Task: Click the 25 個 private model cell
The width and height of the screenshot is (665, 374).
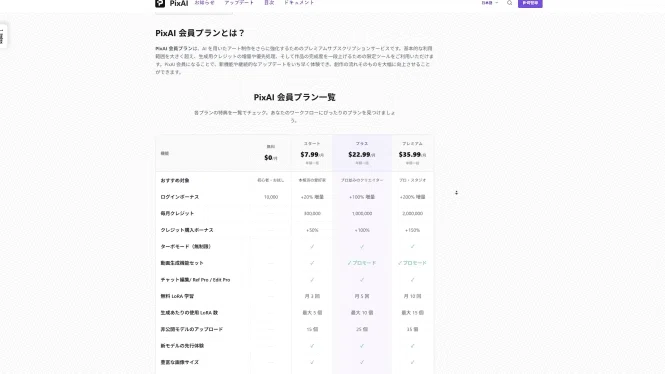Action: tap(362, 329)
